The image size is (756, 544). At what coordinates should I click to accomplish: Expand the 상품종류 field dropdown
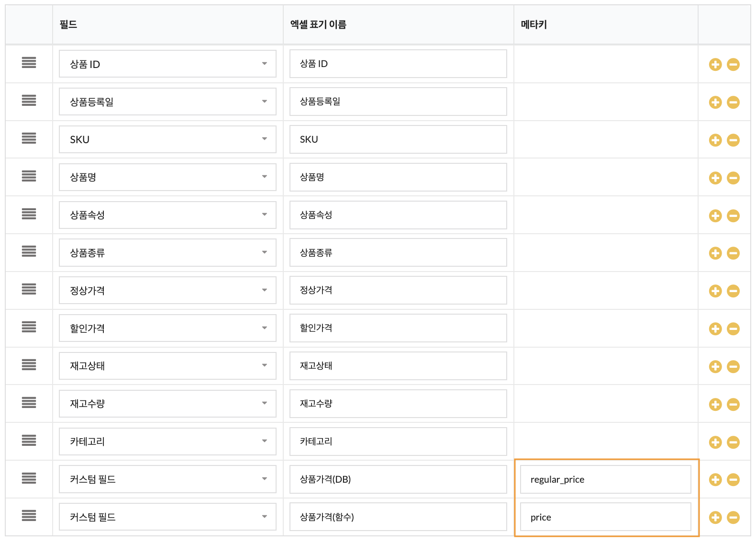tap(167, 252)
